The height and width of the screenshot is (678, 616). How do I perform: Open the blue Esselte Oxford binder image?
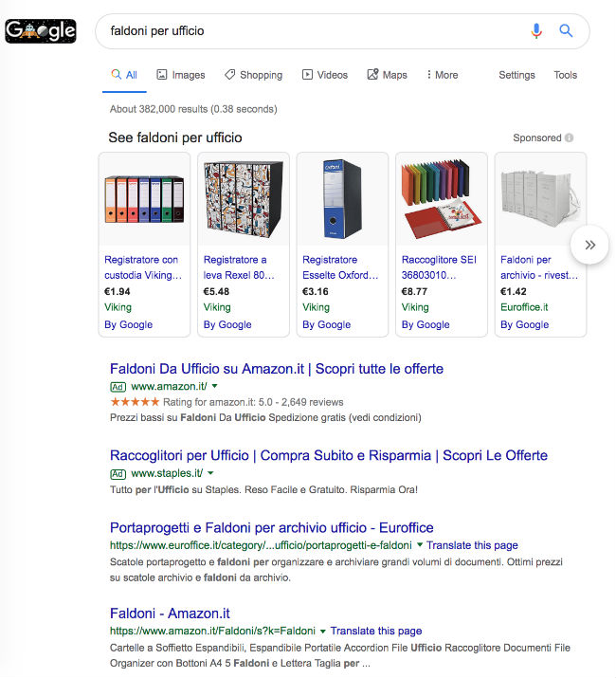(342, 199)
